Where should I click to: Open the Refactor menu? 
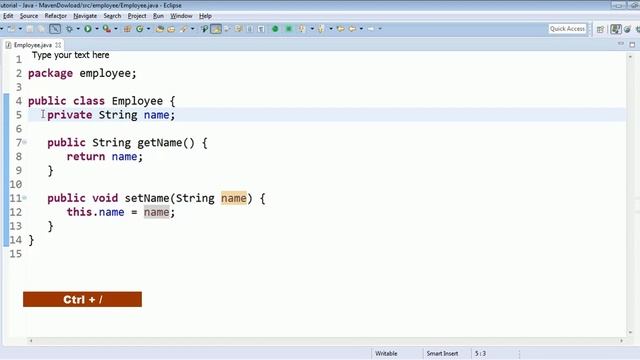coord(56,16)
